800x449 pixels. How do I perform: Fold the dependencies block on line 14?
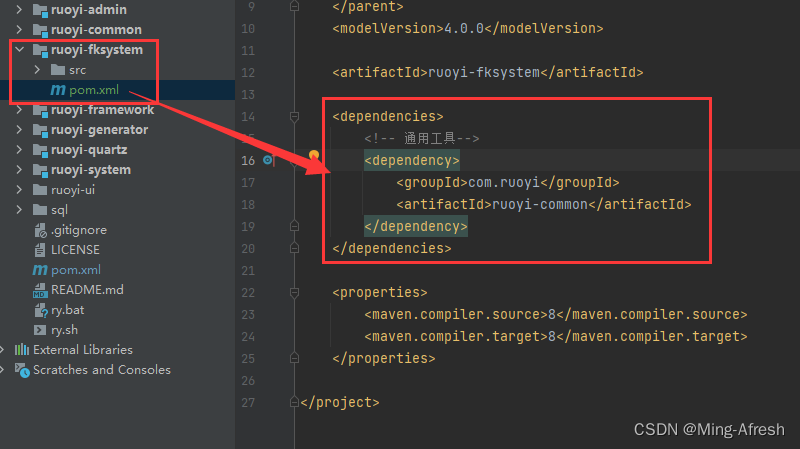293,117
